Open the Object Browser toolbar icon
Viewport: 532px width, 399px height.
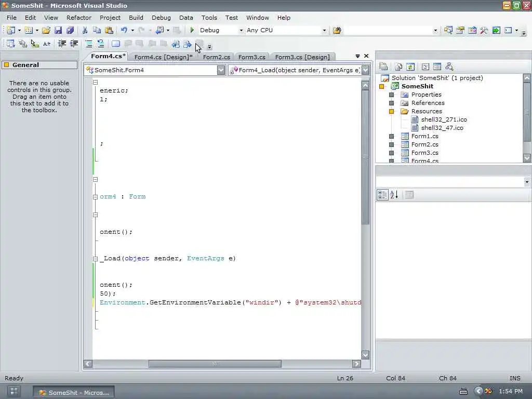pos(472,30)
